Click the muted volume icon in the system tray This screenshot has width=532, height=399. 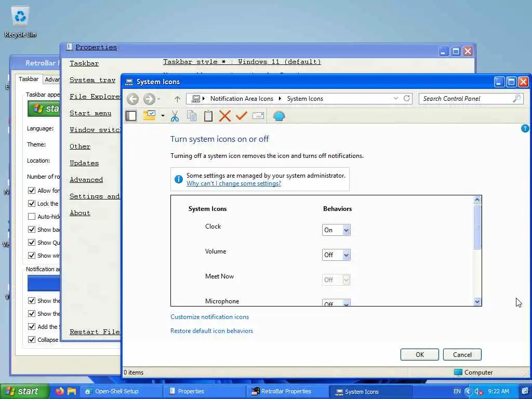coord(478,392)
